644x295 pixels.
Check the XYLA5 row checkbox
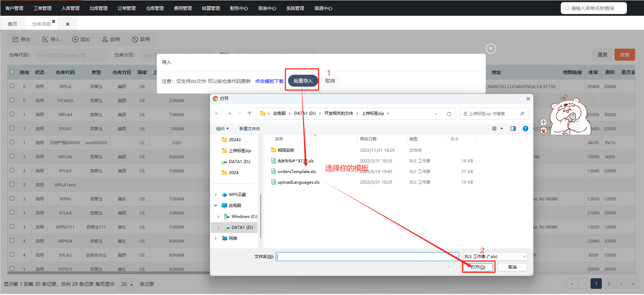pos(12,255)
